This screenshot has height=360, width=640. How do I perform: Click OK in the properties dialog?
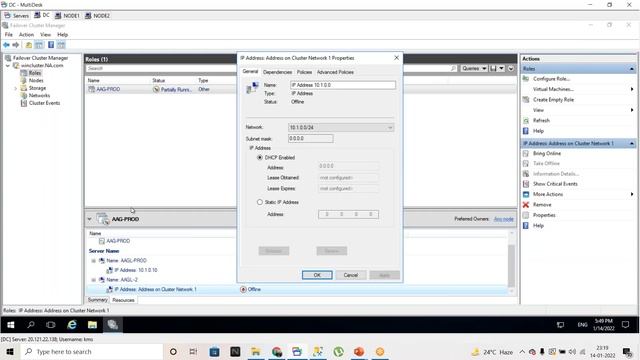[317, 275]
